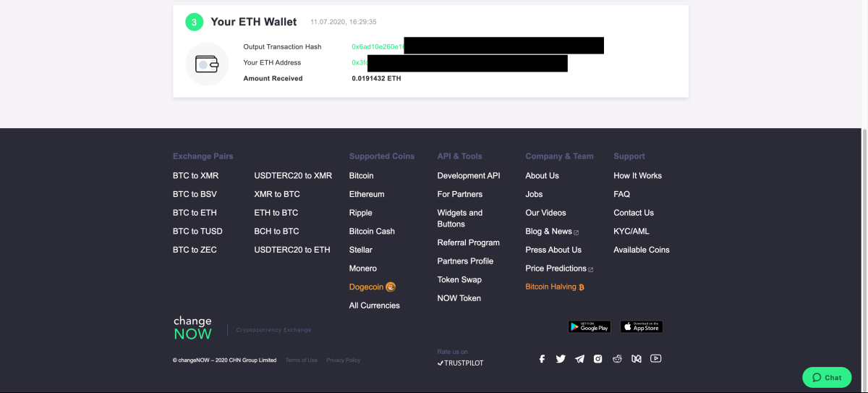Image resolution: width=868 pixels, height=393 pixels.
Task: Open ETH to BTC exchange pair
Action: (276, 213)
